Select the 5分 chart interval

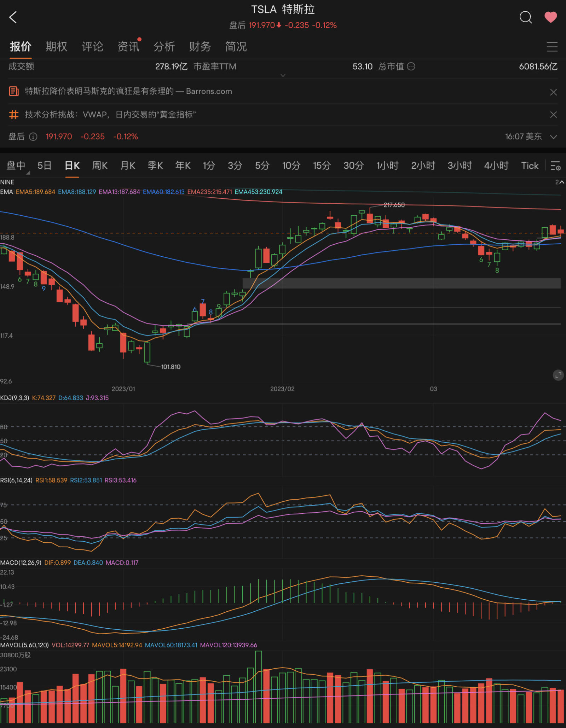point(262,165)
